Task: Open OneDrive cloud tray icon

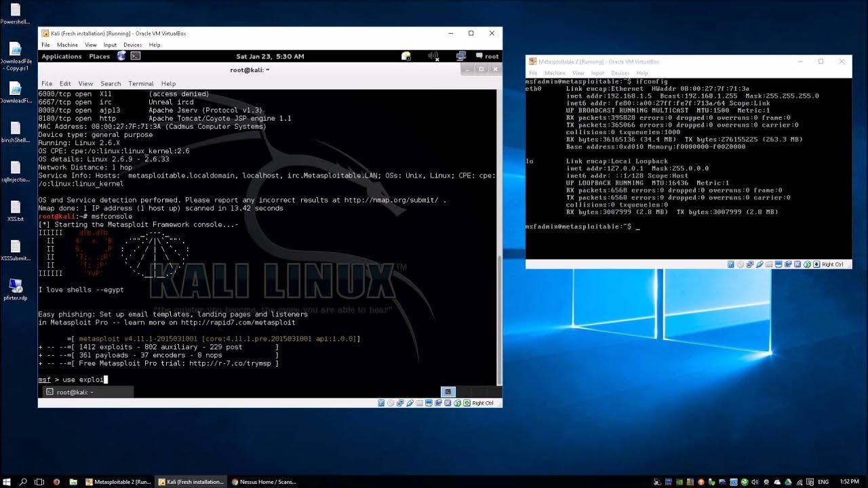Action: (777, 482)
